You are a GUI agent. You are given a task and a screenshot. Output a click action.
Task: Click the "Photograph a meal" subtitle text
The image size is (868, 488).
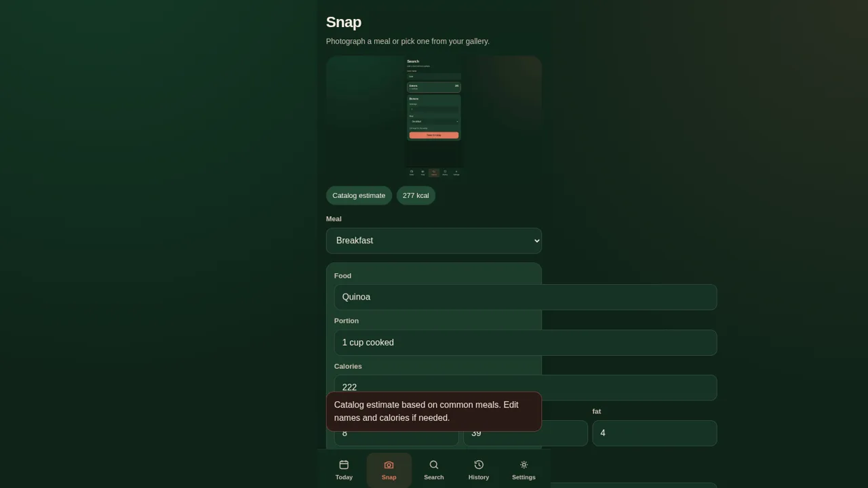(408, 41)
